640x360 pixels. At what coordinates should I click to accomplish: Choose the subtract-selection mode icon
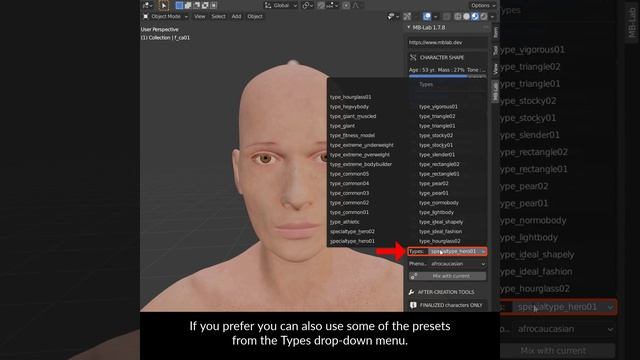(196, 5)
